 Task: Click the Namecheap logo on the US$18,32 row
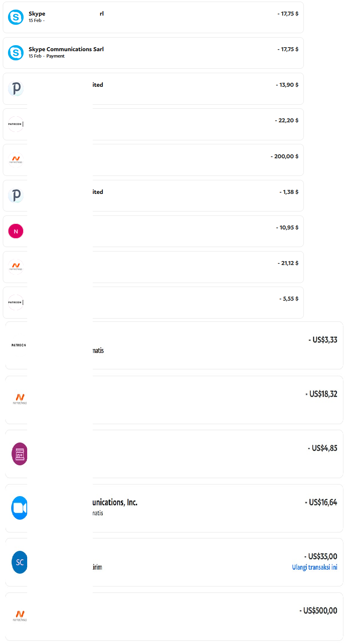(x=20, y=399)
